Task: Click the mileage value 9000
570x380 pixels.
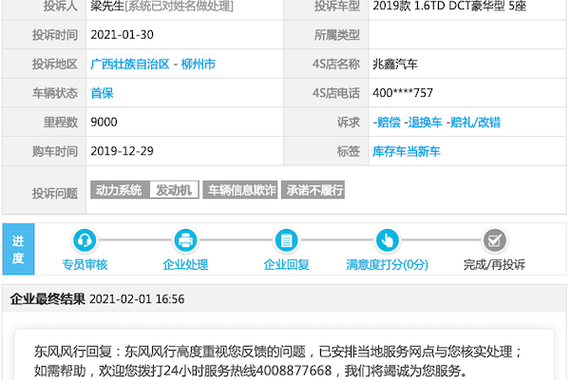Action: coord(104,122)
